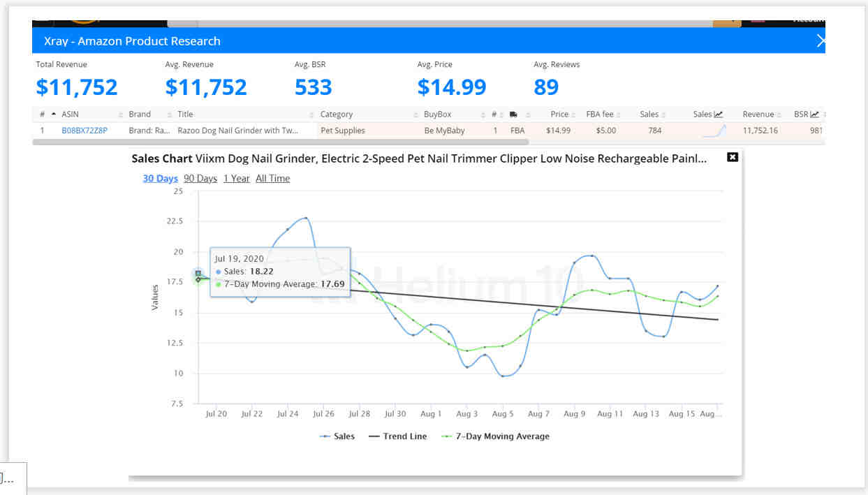This screenshot has height=495, width=868.
Task: Click the 784 sales cell
Action: [654, 131]
